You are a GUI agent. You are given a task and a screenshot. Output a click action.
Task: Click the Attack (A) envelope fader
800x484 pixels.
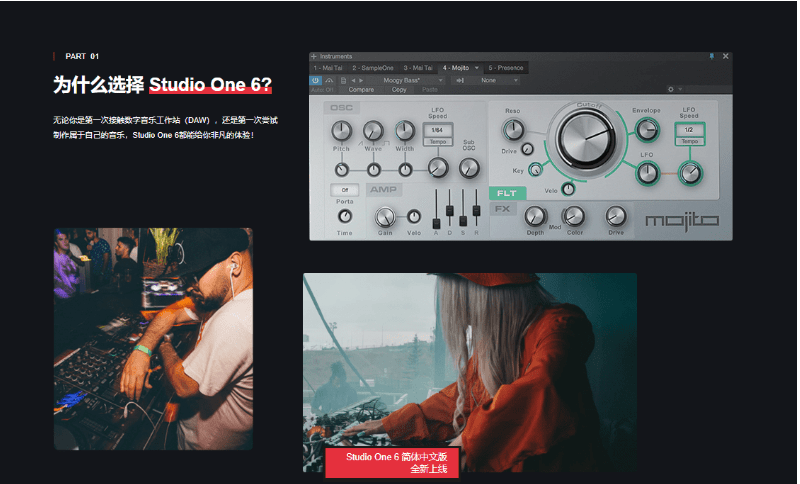pos(436,223)
